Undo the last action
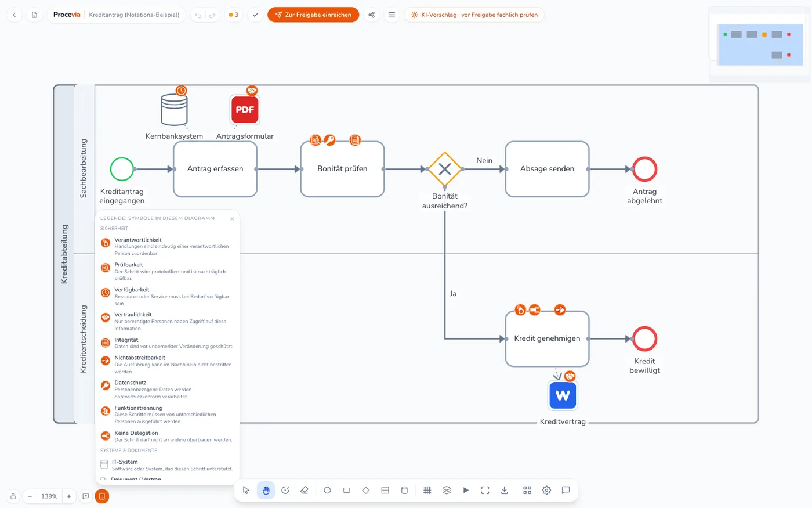The width and height of the screenshot is (812, 508). pyautogui.click(x=198, y=15)
